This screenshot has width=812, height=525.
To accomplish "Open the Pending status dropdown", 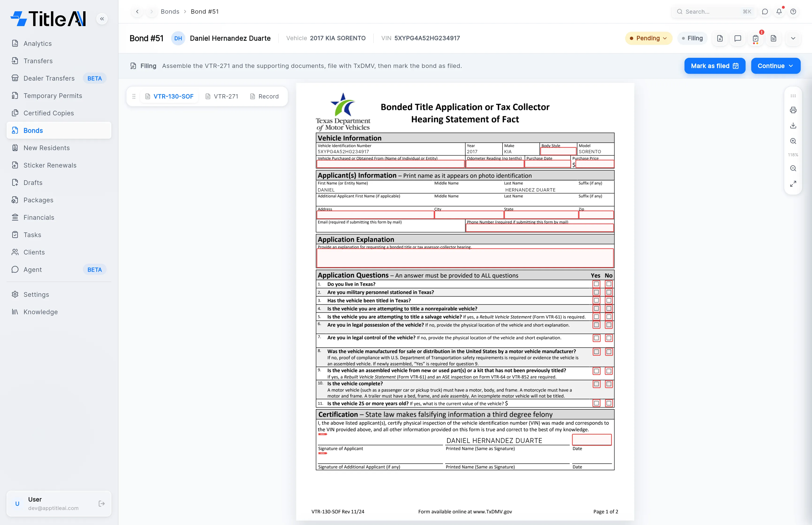I will (648, 38).
